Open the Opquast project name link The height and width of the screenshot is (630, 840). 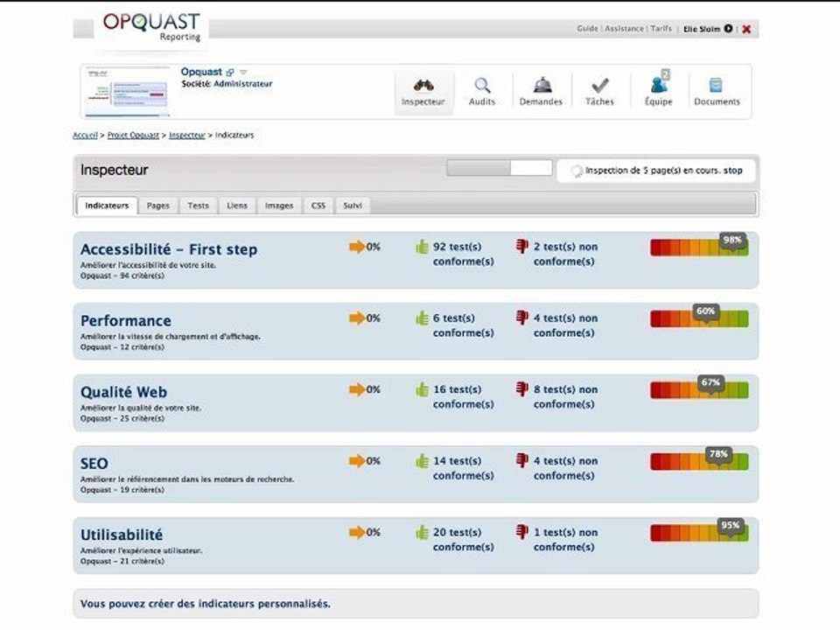pyautogui.click(x=201, y=72)
